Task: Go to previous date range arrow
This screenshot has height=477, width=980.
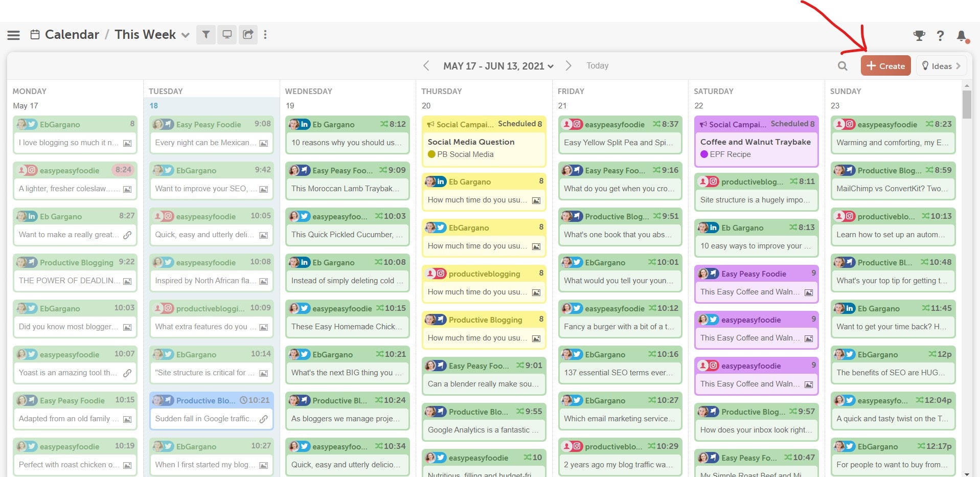Action: click(426, 66)
